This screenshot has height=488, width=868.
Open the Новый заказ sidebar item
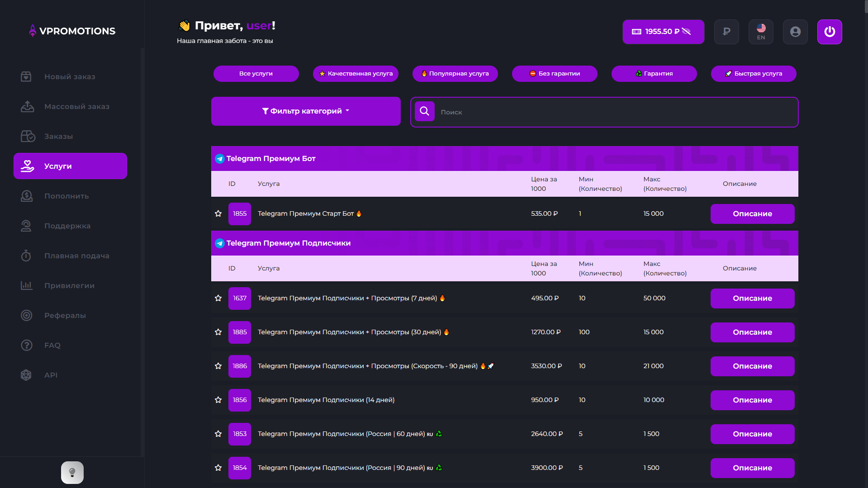point(70,76)
